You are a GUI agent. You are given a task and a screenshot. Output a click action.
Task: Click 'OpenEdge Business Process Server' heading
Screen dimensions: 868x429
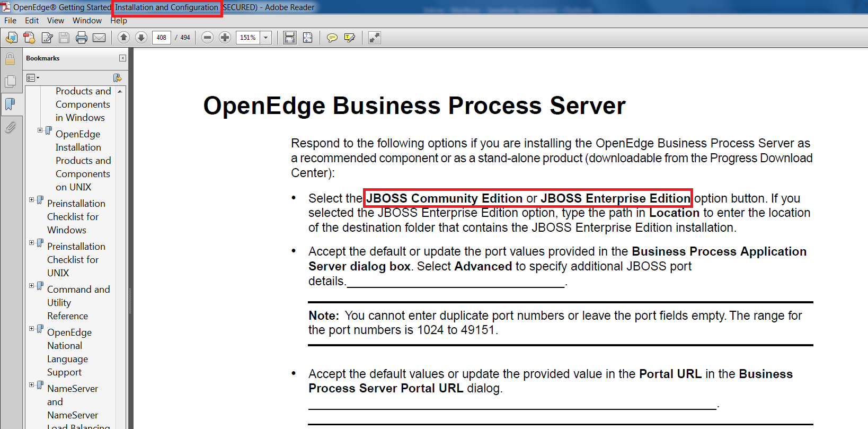[x=414, y=106]
